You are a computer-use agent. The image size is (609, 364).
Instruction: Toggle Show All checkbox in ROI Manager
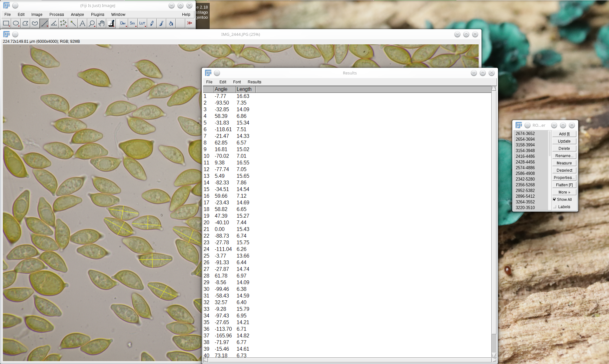click(x=554, y=200)
